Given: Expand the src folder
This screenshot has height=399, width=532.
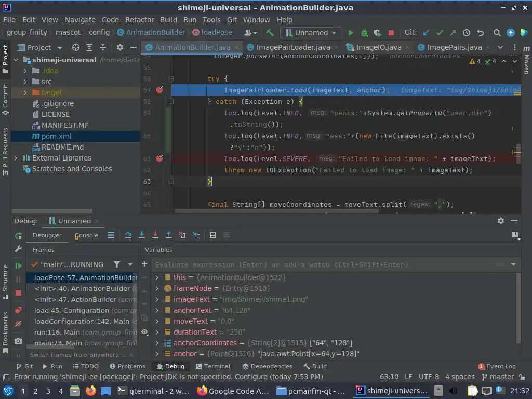Looking at the screenshot, I should pos(25,82).
